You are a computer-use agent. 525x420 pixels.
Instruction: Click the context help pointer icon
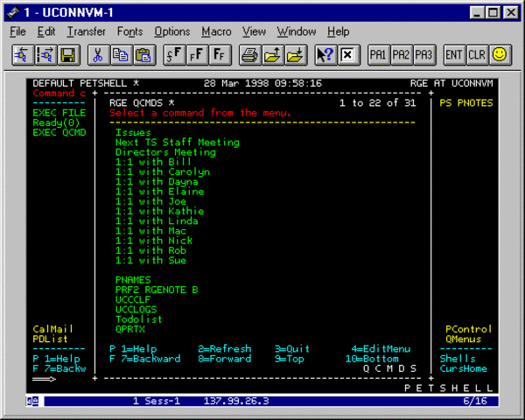[325, 55]
